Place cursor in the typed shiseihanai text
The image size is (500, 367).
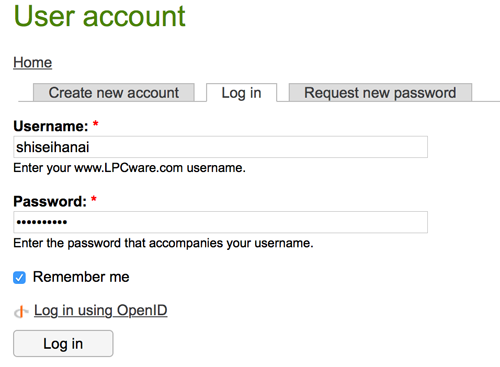53,147
